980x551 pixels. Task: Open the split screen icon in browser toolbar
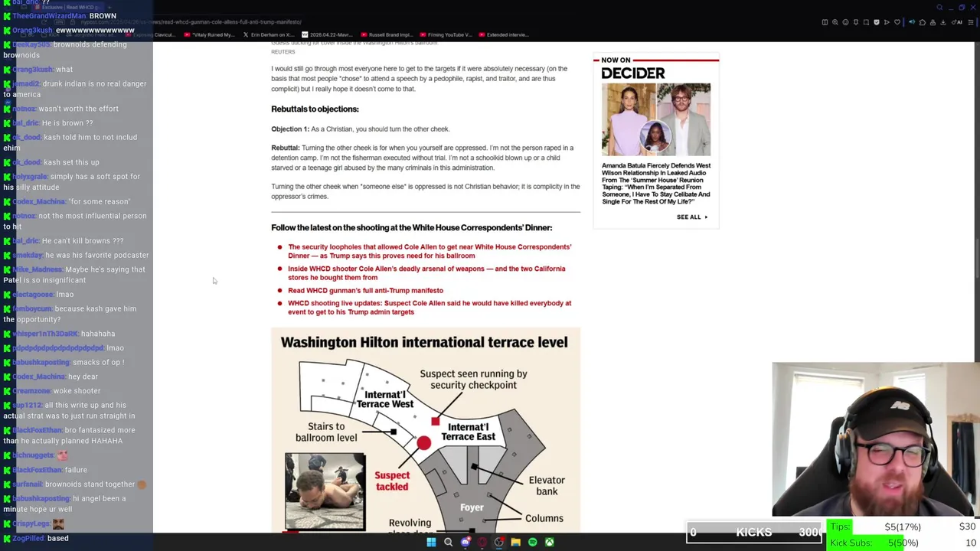[x=825, y=22]
